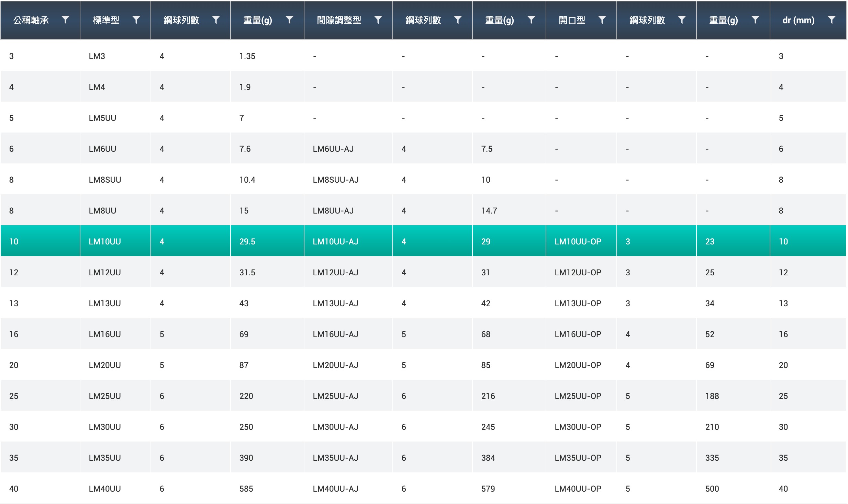This screenshot has width=848, height=504.
Task: Open filter on third 鋼球列數 column
Action: (682, 20)
